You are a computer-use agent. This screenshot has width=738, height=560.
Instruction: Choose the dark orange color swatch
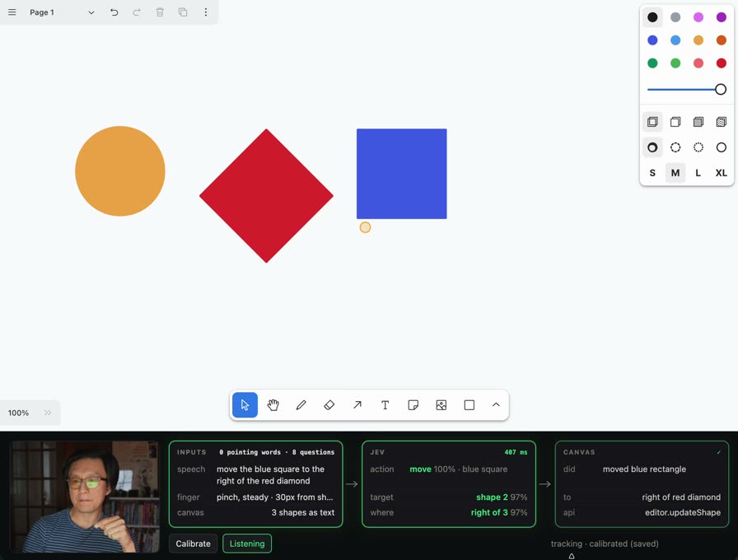click(721, 40)
